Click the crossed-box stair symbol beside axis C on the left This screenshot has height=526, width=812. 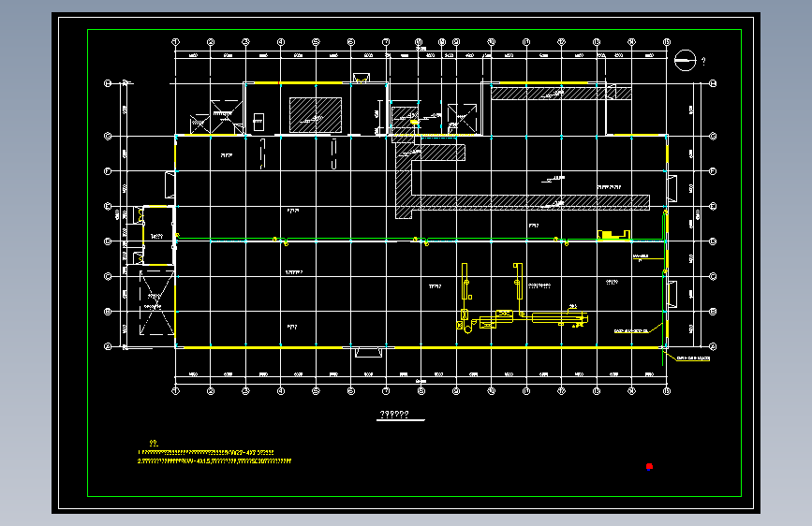tap(156, 303)
